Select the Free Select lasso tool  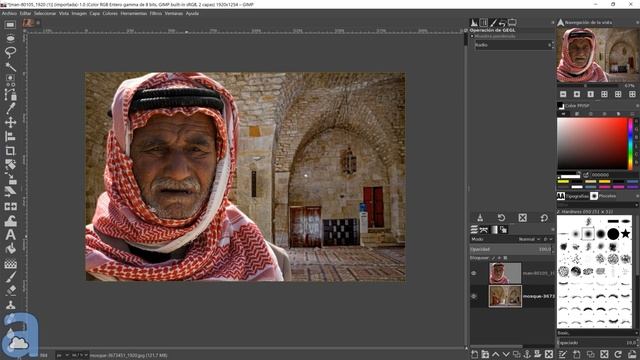(x=10, y=52)
